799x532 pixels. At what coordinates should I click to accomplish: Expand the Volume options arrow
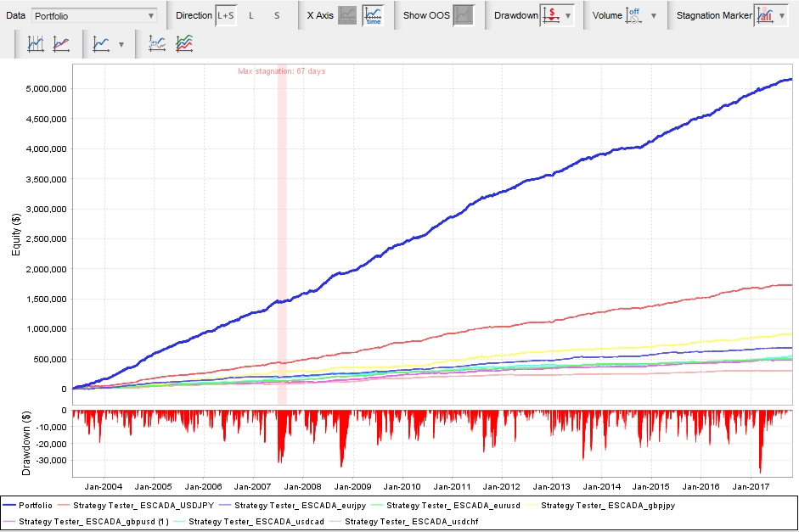(653, 15)
